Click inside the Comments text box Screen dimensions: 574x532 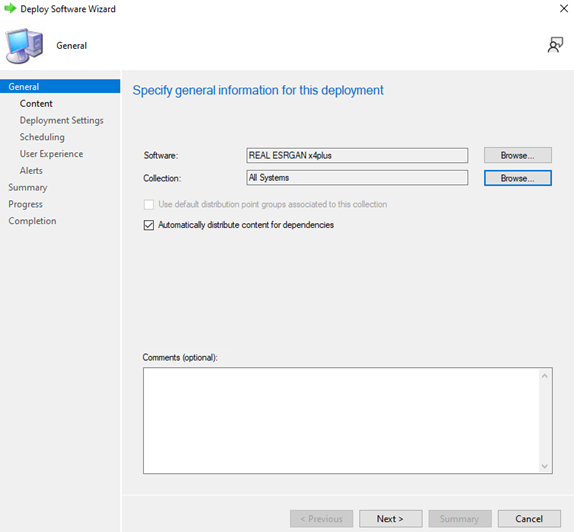tap(341, 421)
